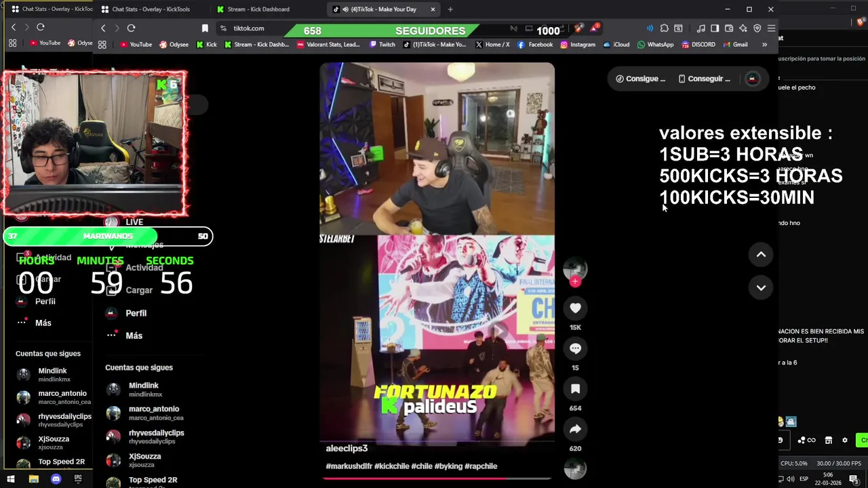Screen dimensions: 868x488
Task: Open LIVE in the TikTok sidebar
Action: (x=134, y=222)
